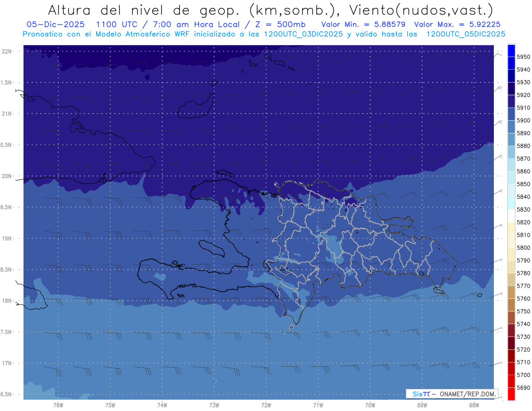Click the '70W' longitude label
The width and height of the screenshot is (532, 411).
click(370, 405)
